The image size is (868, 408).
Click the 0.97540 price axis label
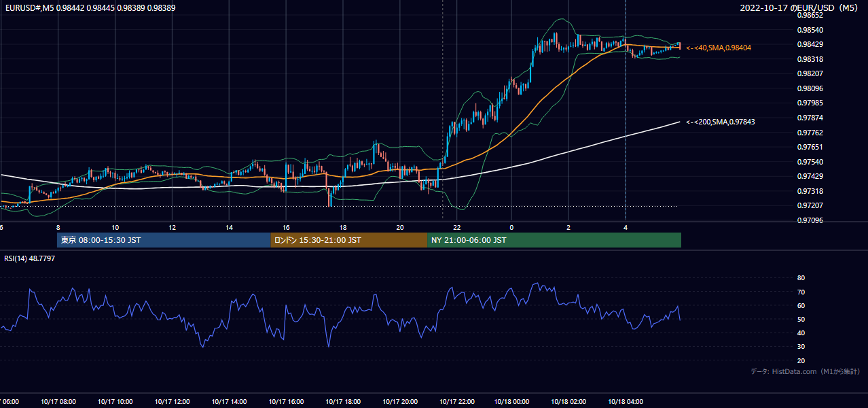point(810,162)
